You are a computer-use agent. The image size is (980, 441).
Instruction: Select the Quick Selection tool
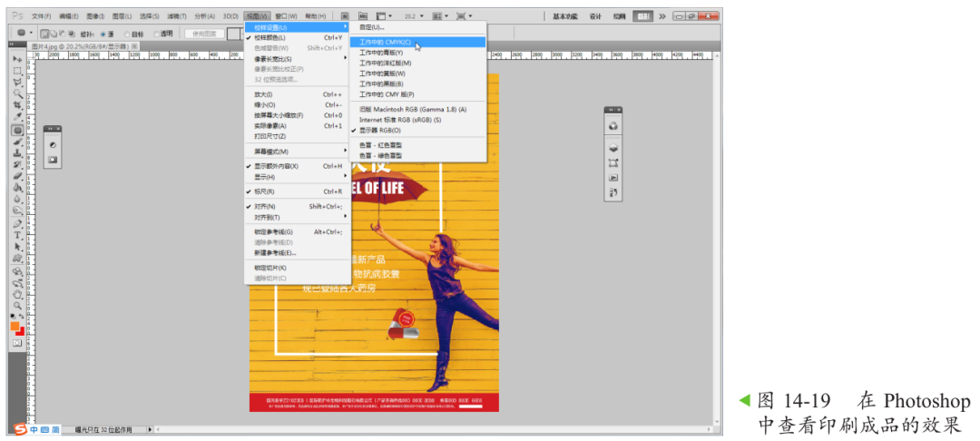point(17,93)
